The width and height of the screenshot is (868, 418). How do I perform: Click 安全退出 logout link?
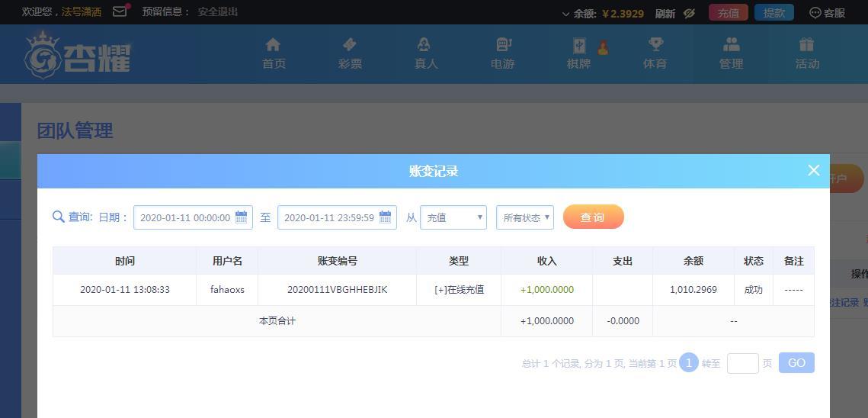click(x=218, y=11)
